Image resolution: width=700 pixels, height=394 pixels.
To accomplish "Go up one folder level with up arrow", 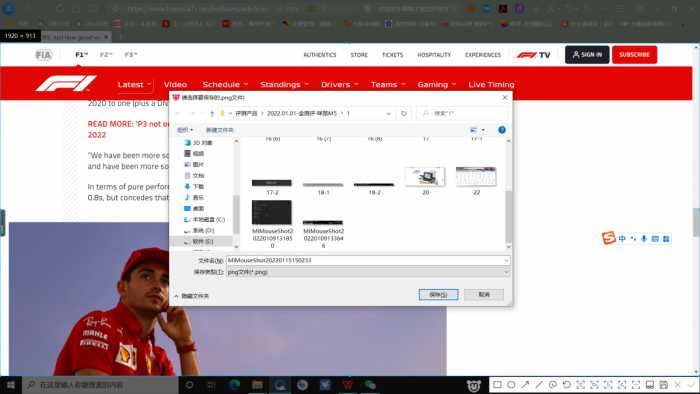I will 212,113.
